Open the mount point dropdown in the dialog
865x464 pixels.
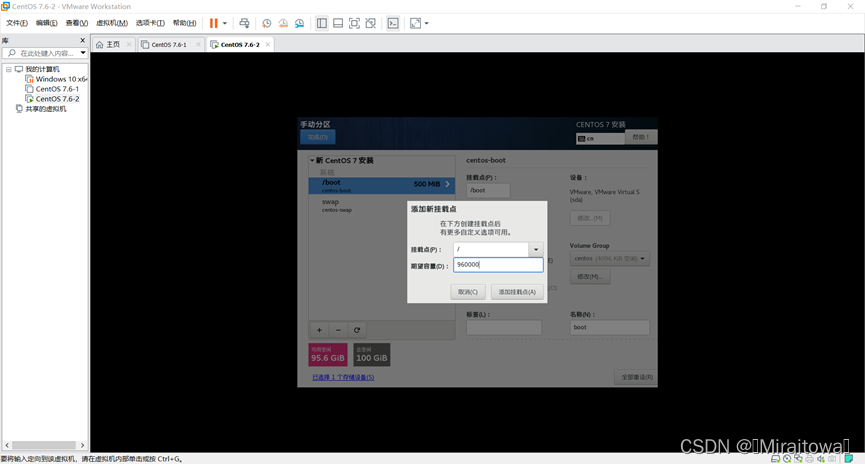pyautogui.click(x=536, y=249)
